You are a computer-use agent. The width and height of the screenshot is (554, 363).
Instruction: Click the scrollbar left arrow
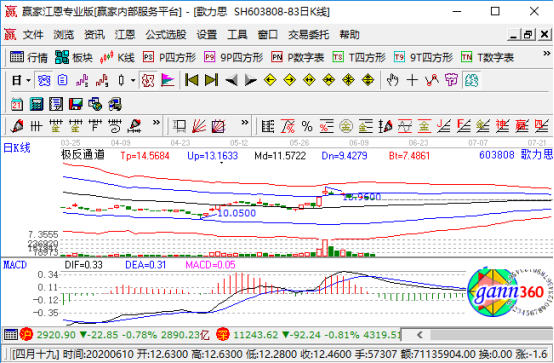419,335
